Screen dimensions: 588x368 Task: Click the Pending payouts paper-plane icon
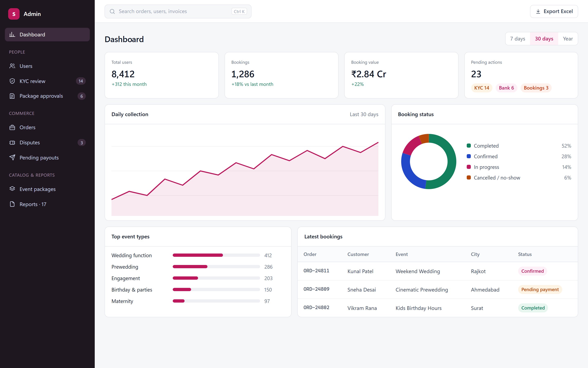tap(12, 157)
